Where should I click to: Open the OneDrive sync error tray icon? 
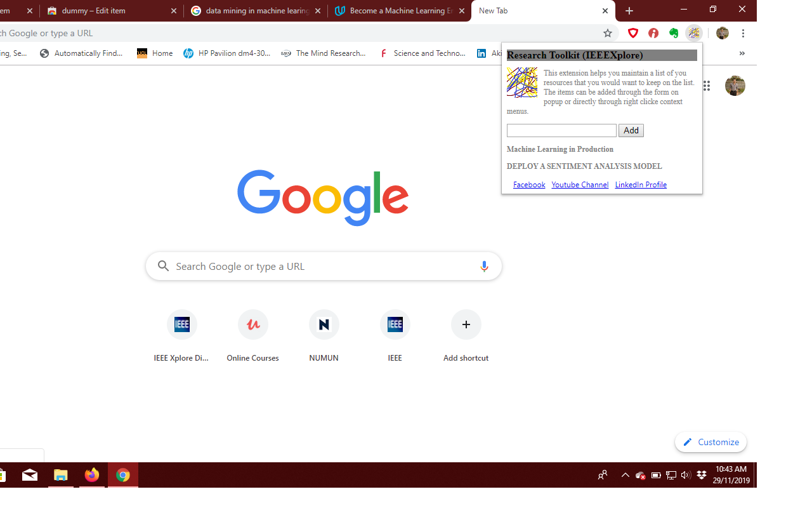click(640, 475)
